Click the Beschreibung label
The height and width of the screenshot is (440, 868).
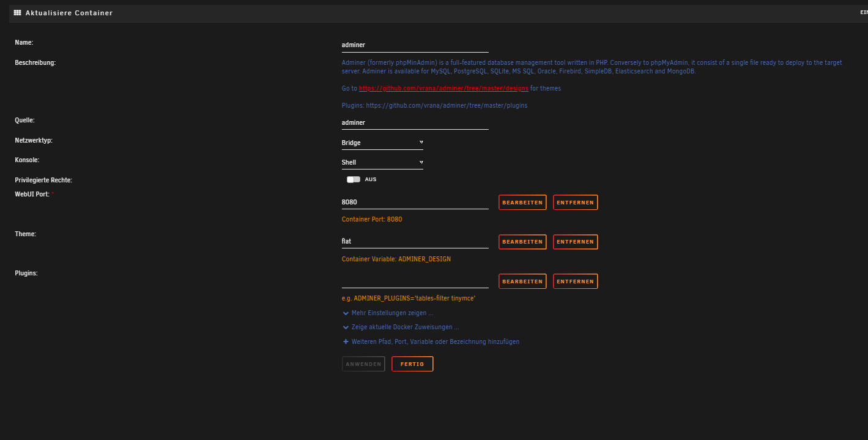35,62
